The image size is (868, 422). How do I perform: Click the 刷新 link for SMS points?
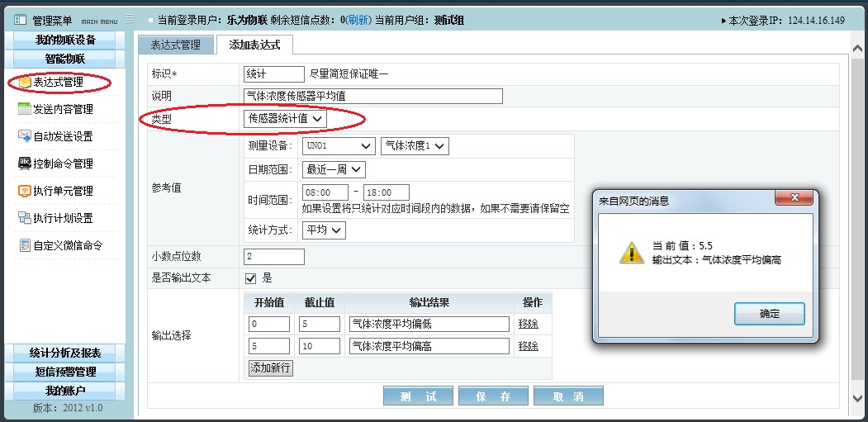(358, 20)
